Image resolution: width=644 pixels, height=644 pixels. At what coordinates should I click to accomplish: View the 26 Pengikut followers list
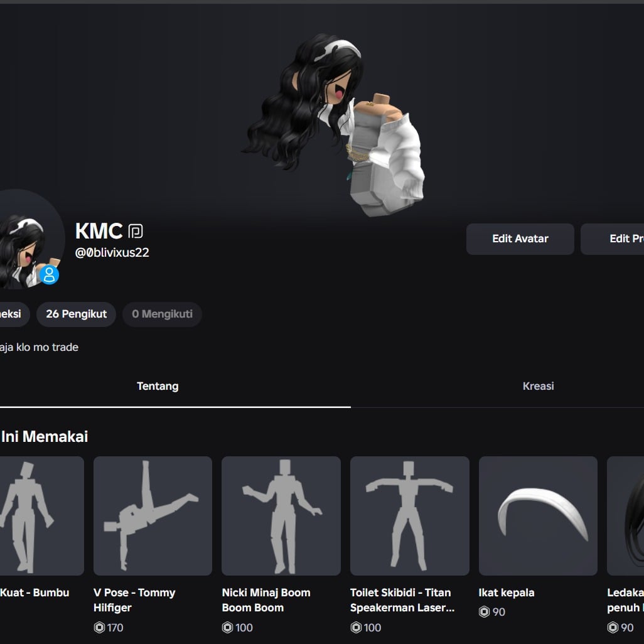[x=76, y=314]
